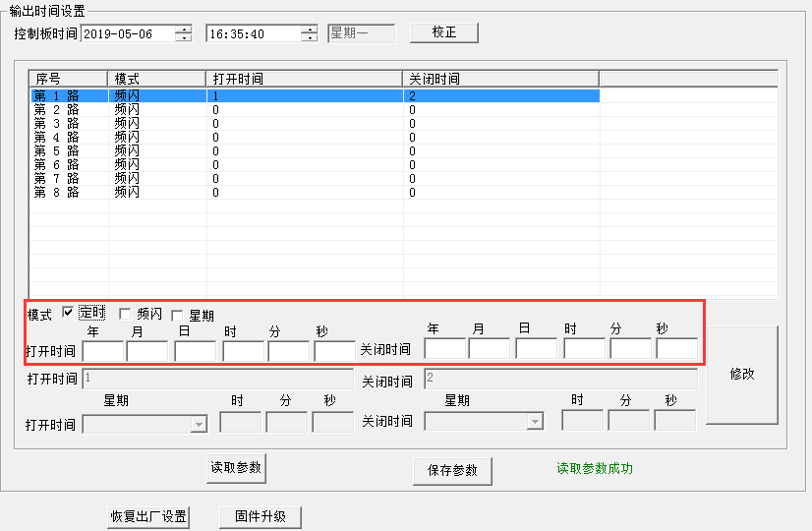Image resolution: width=812 pixels, height=531 pixels.
Task: Increase the control board date with up arrow
Action: 184,29
